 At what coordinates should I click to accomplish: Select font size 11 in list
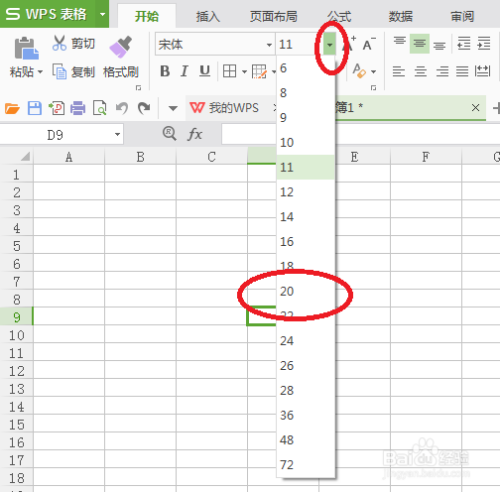coord(306,167)
